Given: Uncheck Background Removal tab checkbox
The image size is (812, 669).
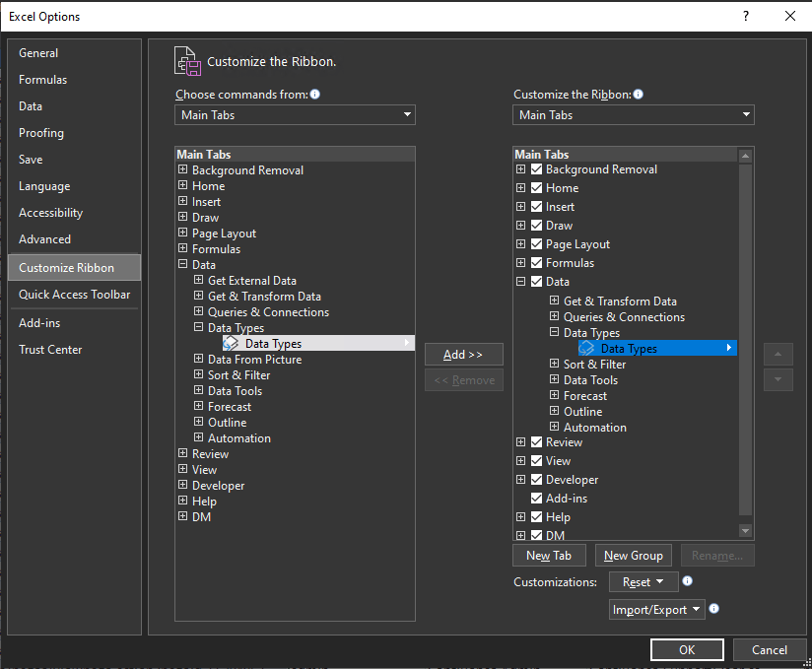Looking at the screenshot, I should (x=536, y=169).
